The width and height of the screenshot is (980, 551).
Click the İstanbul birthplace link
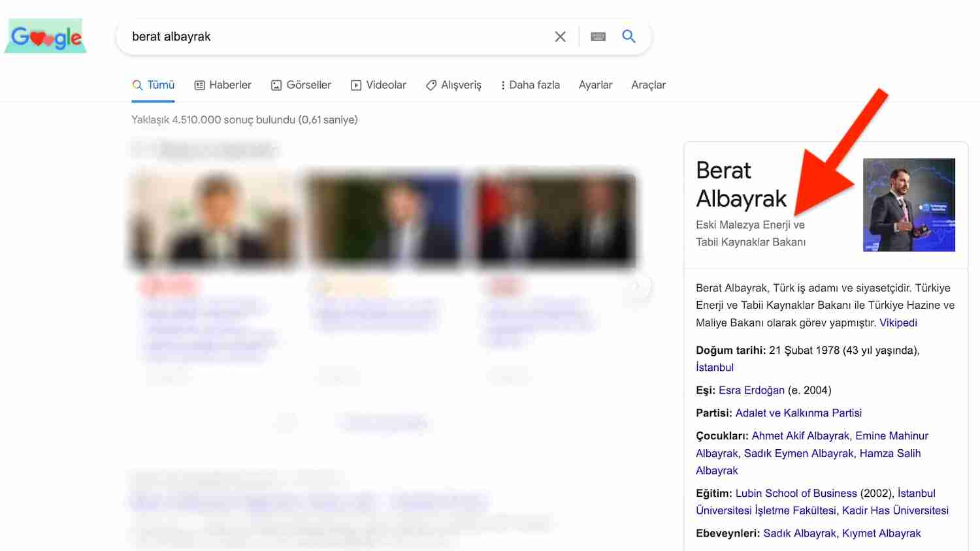pos(714,368)
